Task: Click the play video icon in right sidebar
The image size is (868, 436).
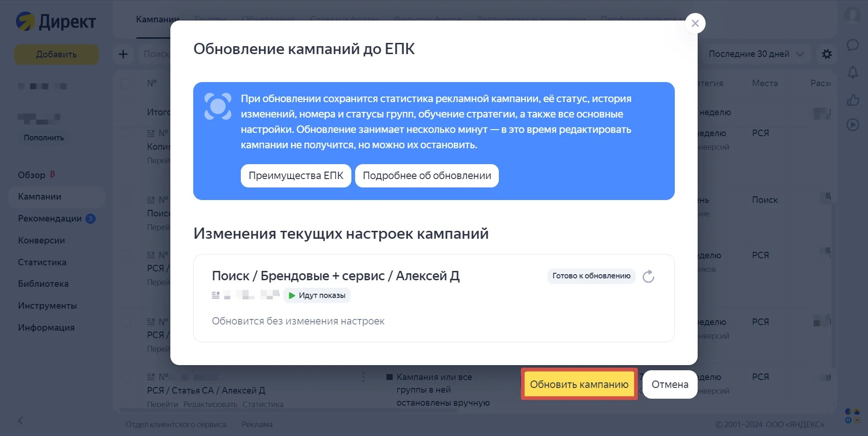Action: (853, 125)
